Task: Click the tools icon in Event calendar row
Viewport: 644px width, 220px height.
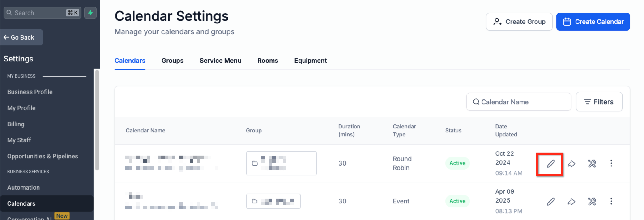Action: tap(592, 201)
